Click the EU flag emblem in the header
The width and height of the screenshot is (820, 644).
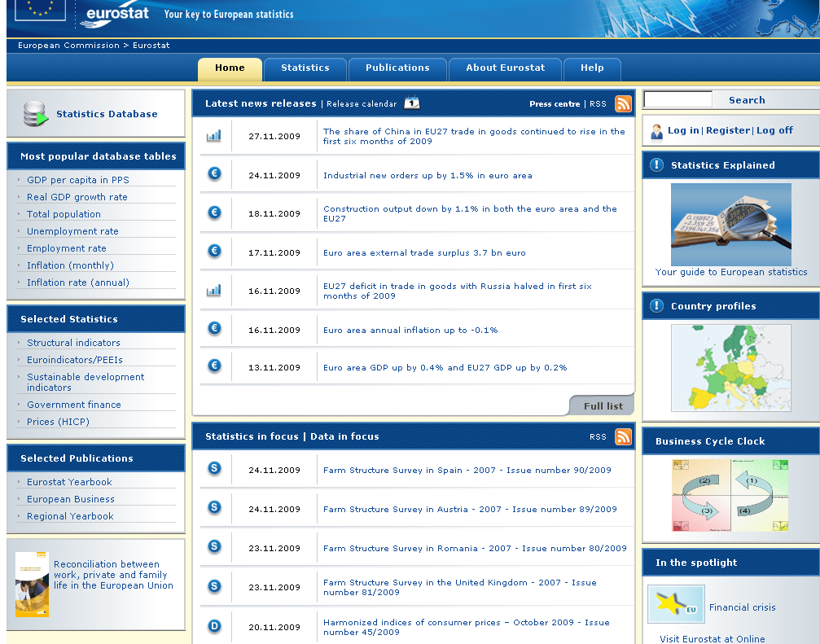point(40,10)
